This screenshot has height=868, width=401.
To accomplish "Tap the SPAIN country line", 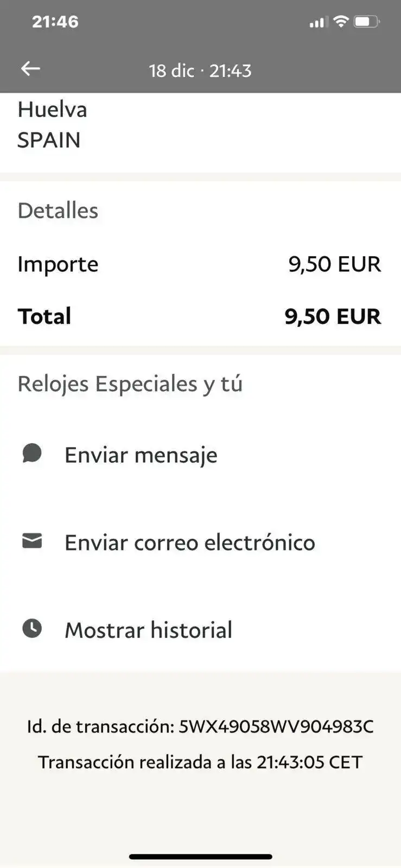I will pos(49,140).
